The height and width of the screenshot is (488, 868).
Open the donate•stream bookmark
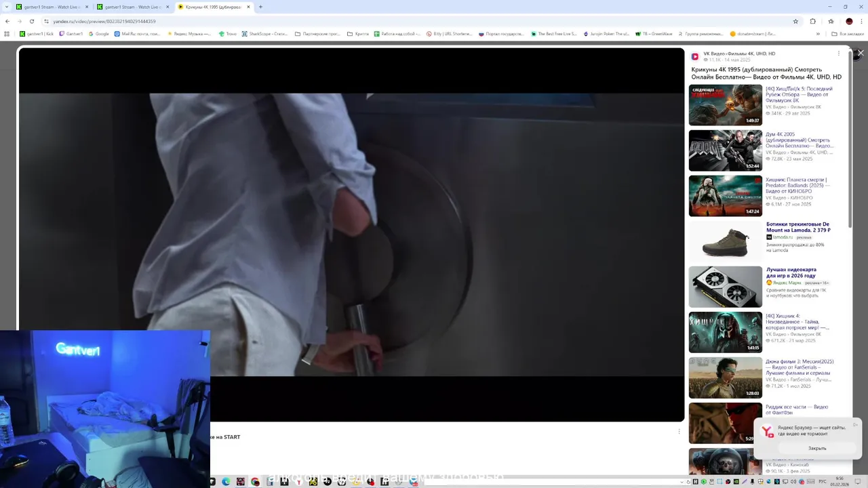click(x=752, y=33)
